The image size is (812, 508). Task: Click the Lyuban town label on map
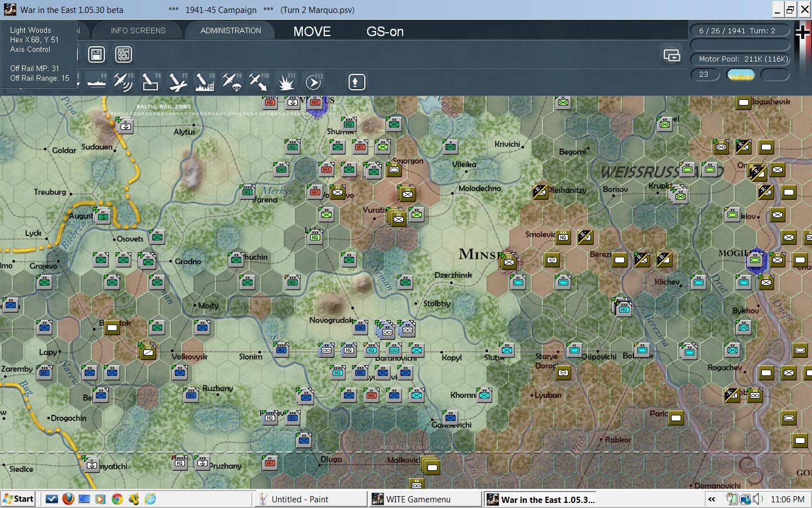click(x=548, y=395)
